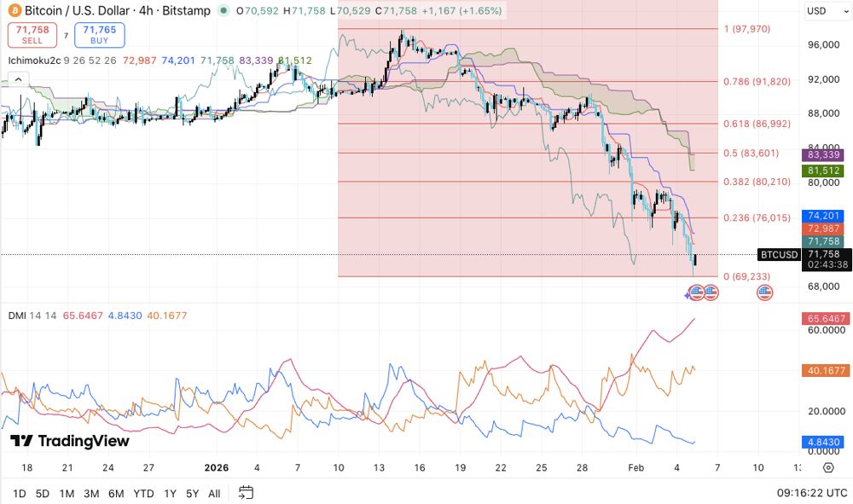Click the sparkle icon beside the event markers
The width and height of the screenshot is (853, 504).
tap(687, 293)
